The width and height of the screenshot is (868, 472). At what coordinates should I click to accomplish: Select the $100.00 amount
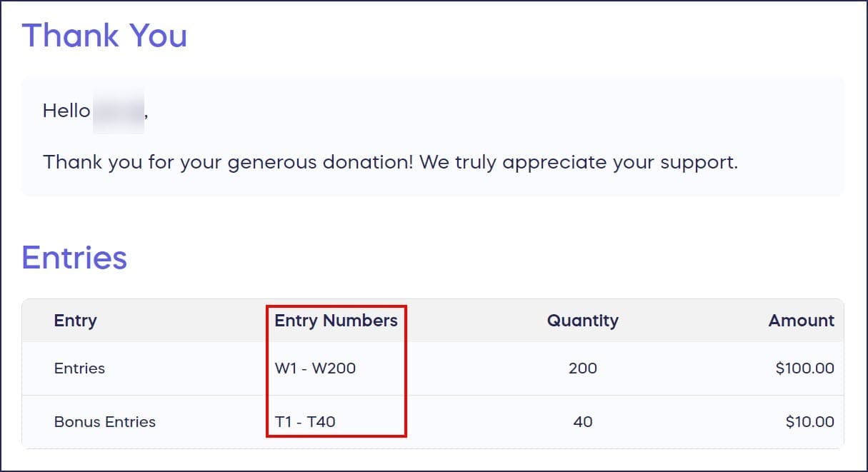tap(804, 368)
